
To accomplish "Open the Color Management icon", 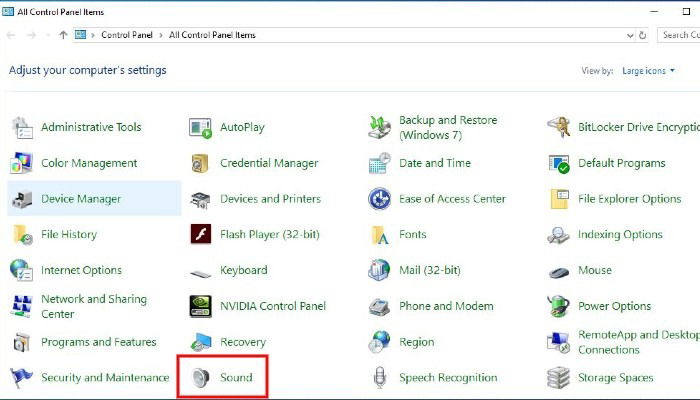I will [21, 163].
